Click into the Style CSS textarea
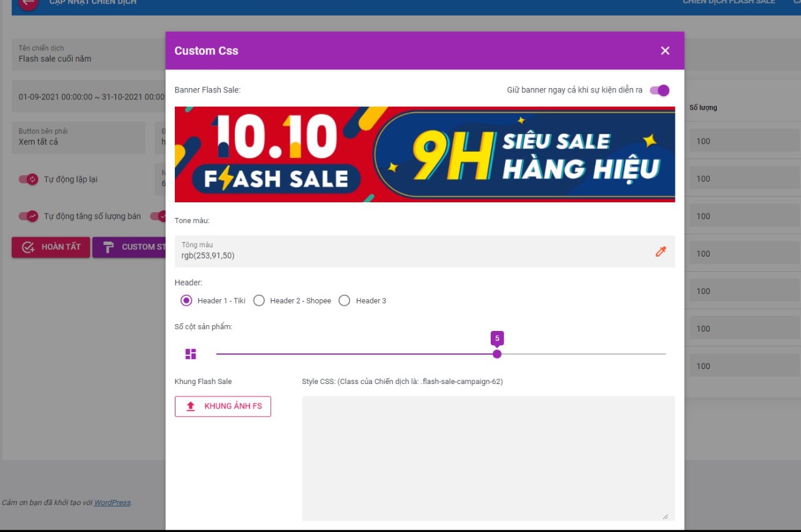801x532 pixels. 488,458
